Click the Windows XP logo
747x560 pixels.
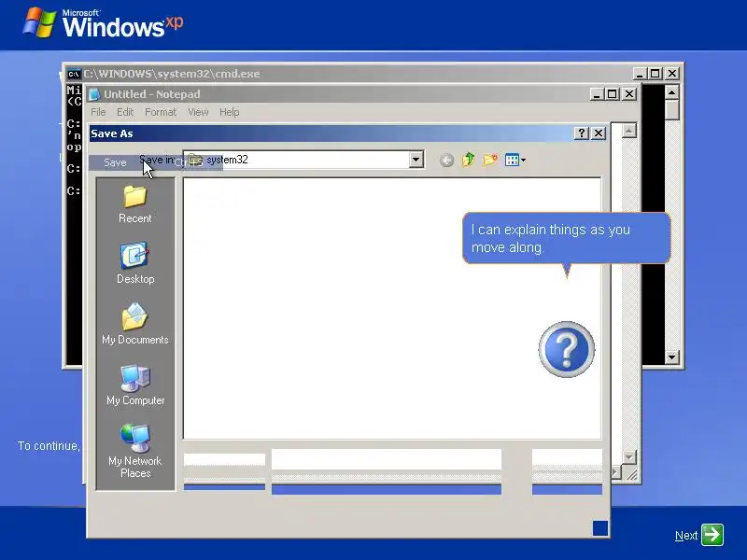103,22
